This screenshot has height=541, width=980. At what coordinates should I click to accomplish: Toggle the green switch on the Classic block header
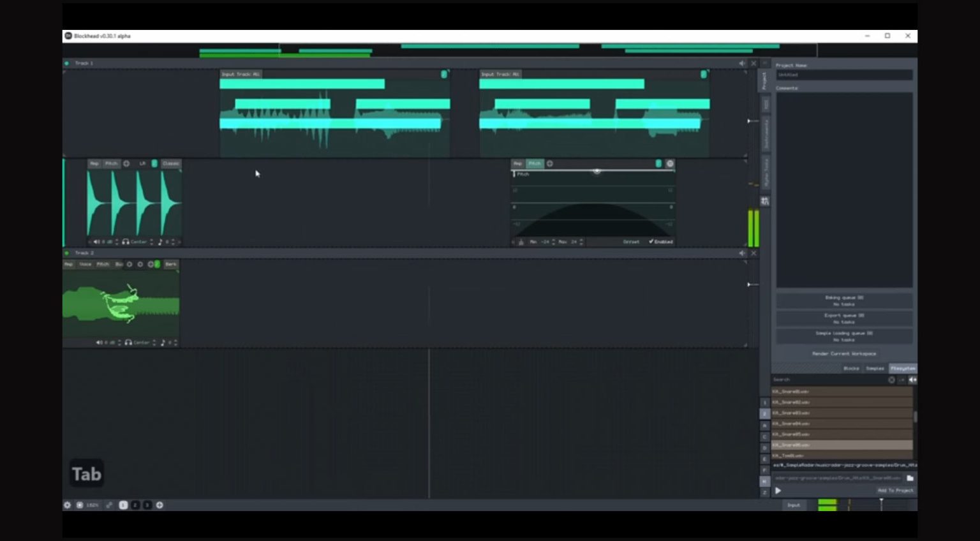coord(154,165)
